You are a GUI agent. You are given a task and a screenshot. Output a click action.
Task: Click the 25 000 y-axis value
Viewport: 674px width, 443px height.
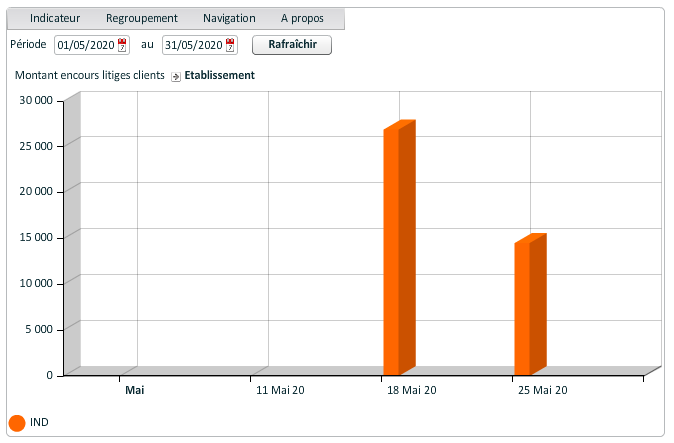pos(36,146)
